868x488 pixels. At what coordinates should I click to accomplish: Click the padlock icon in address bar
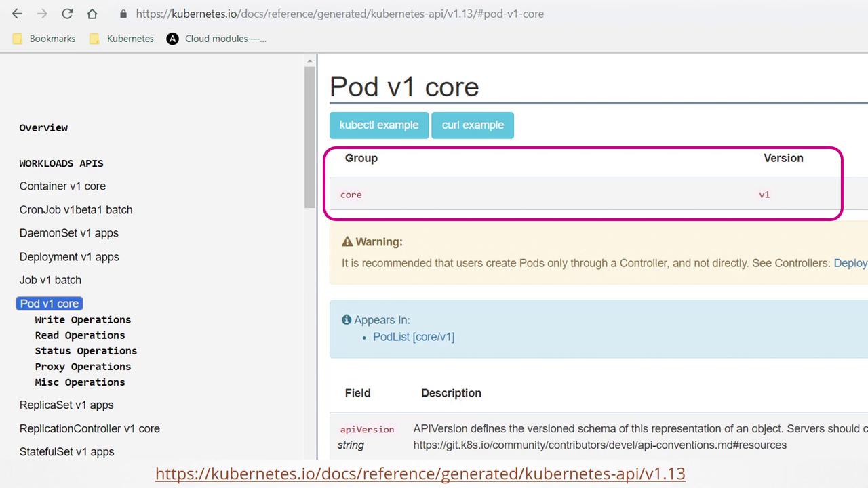coord(123,14)
